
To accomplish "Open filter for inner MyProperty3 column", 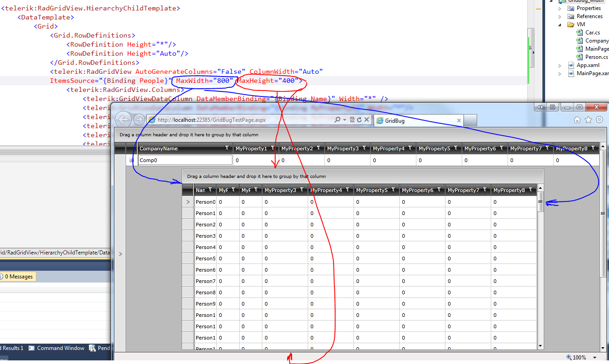I will (302, 190).
